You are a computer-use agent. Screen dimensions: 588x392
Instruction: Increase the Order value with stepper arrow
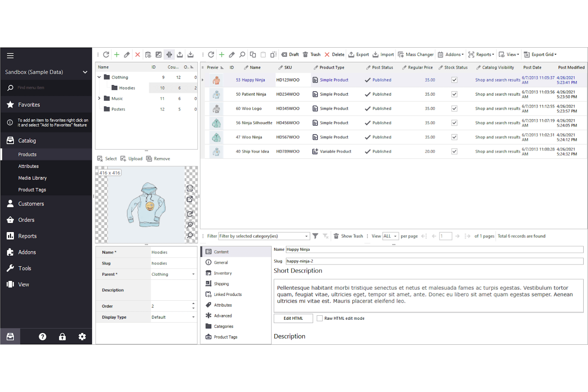tap(193, 304)
